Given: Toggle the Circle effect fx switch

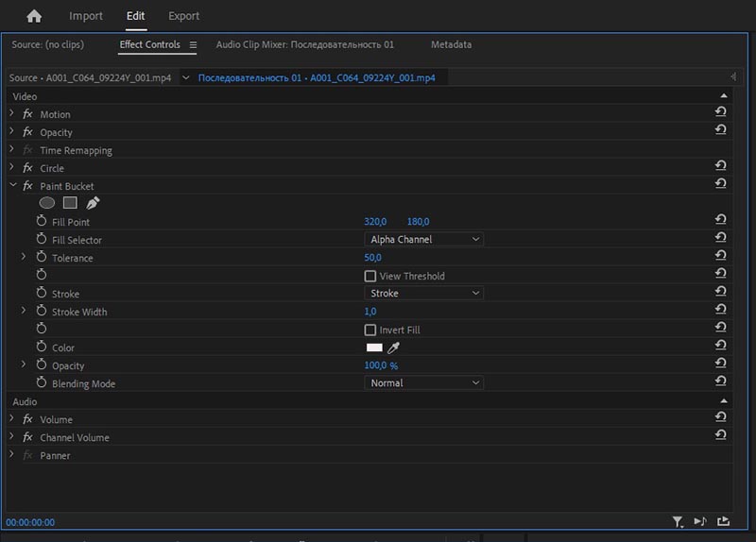Looking at the screenshot, I should pos(27,168).
